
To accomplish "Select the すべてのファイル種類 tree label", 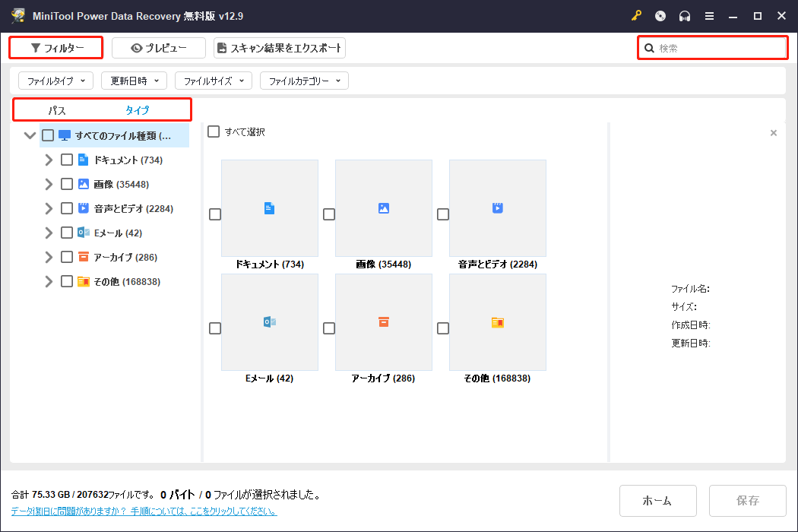I will [x=123, y=136].
